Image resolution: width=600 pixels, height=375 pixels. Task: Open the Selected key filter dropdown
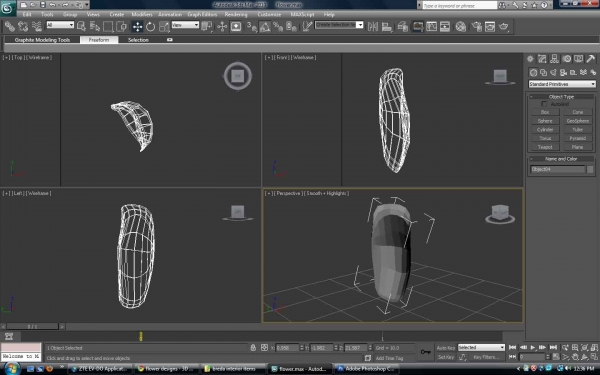point(481,347)
